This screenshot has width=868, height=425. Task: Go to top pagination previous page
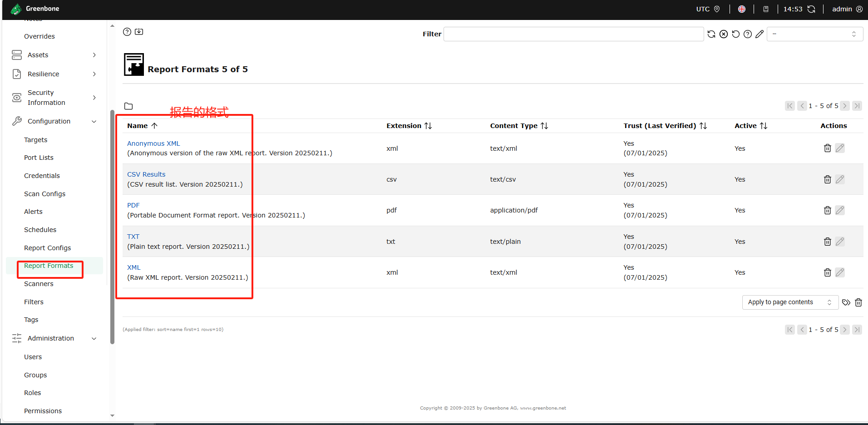click(x=802, y=106)
